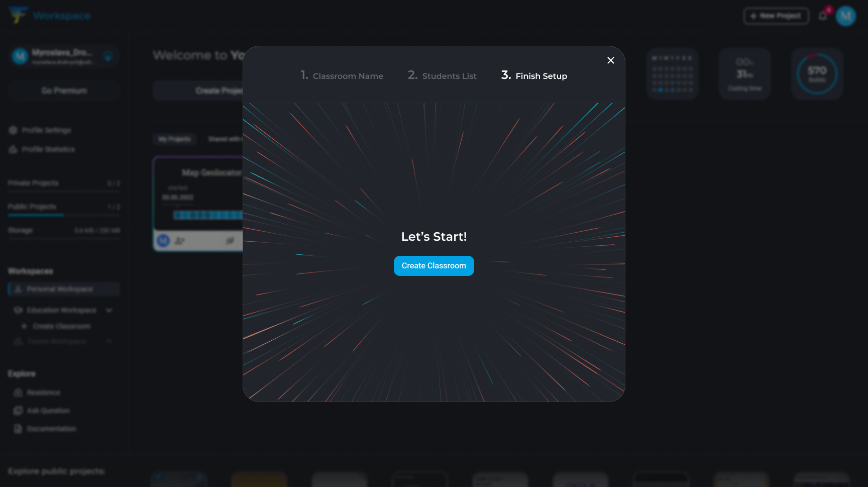The image size is (868, 487).
Task: Select the Classroom Name setup step
Action: point(342,75)
